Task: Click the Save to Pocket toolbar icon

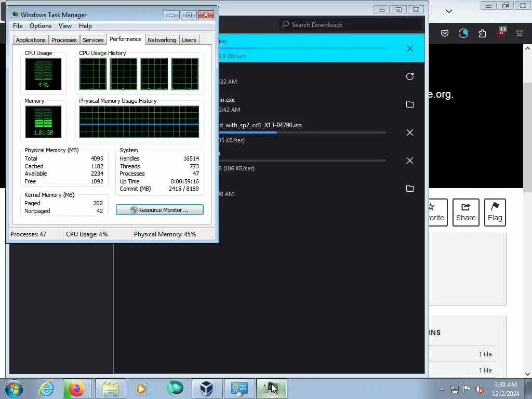Action: point(445,33)
